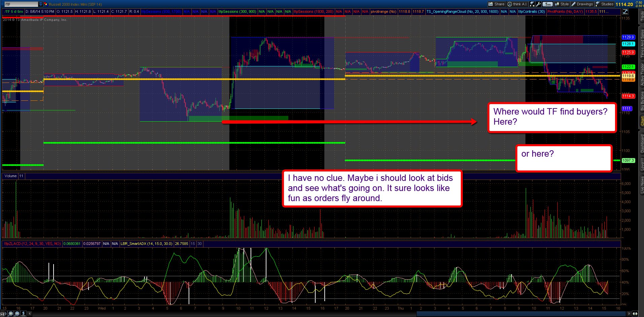Click the speaker icon at bottom right

[x=635, y=314]
